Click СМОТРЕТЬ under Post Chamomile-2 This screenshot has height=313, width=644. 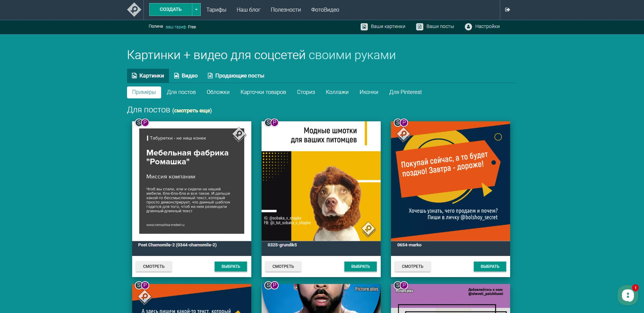coord(154,267)
